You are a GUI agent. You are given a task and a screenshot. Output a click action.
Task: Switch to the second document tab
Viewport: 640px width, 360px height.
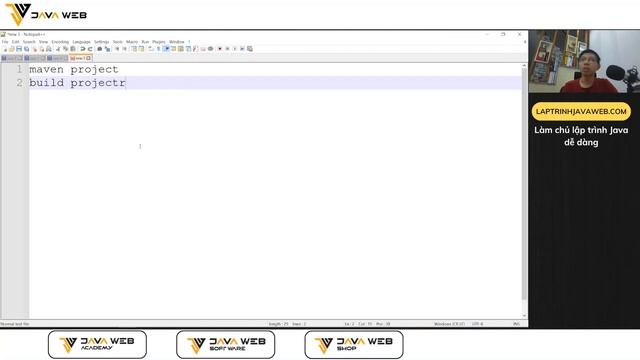(x=34, y=58)
